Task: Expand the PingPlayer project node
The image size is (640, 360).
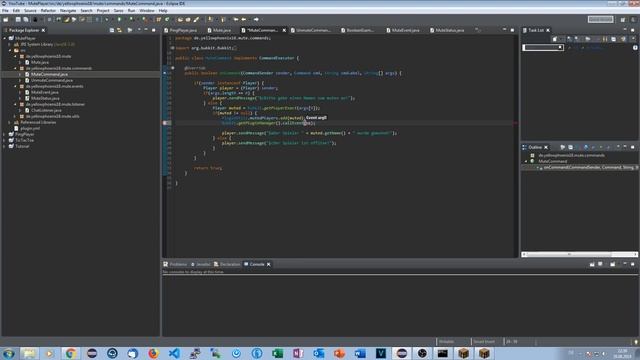Action: [4, 134]
